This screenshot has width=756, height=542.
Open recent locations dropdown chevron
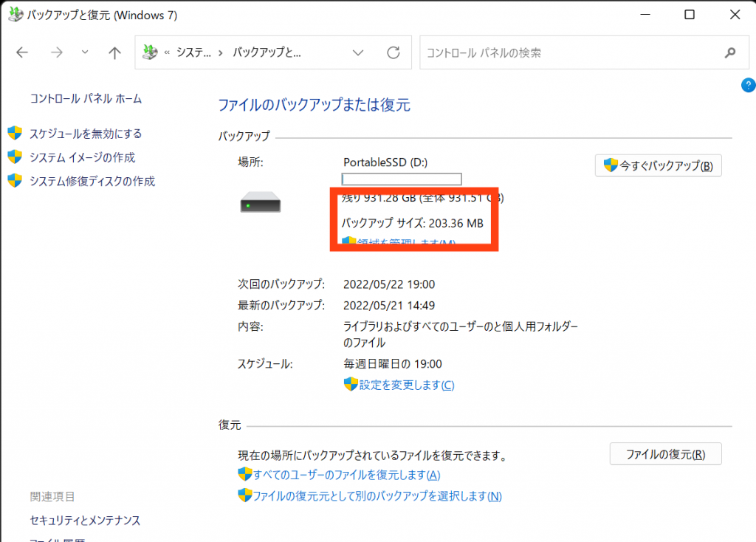tap(85, 52)
